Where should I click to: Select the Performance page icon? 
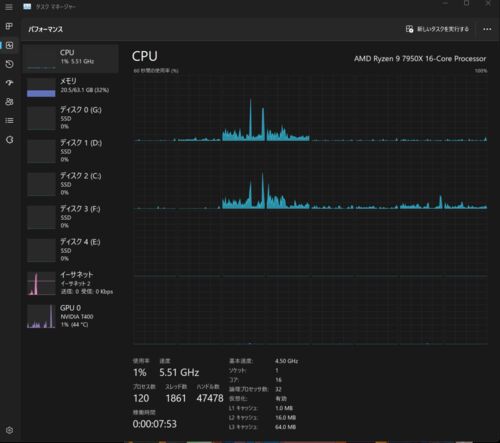(9, 45)
